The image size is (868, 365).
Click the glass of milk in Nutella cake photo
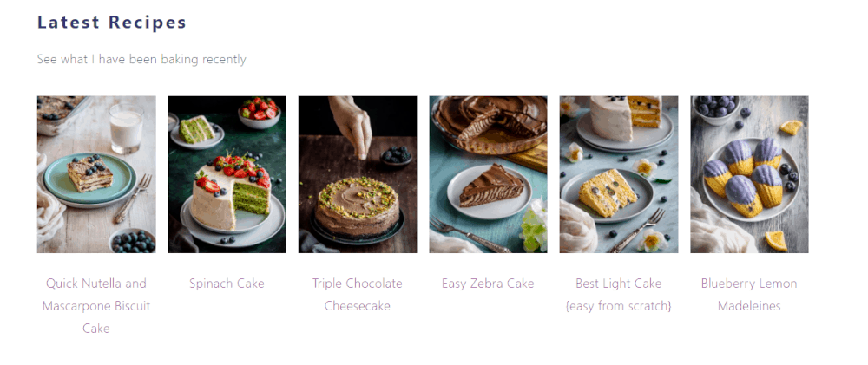pos(126,127)
